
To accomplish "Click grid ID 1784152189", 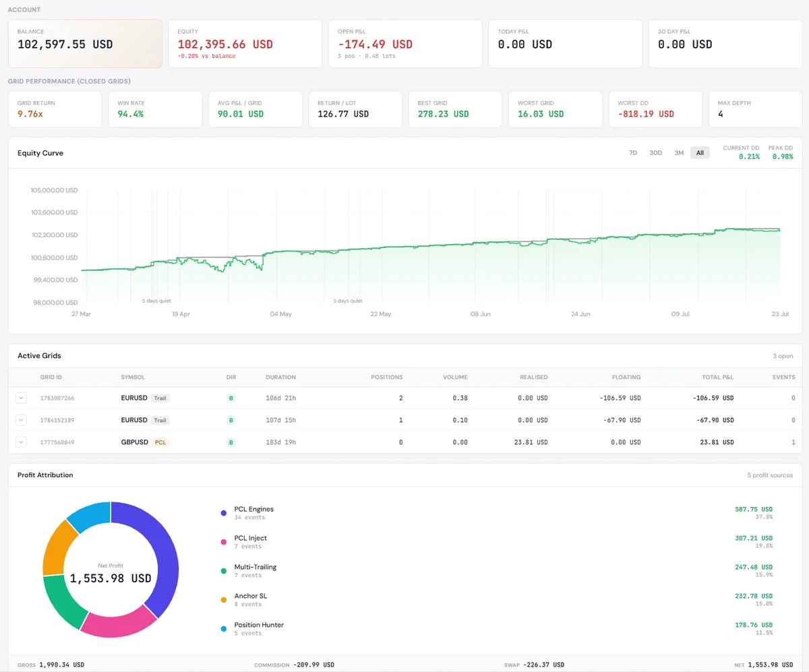I will (57, 420).
